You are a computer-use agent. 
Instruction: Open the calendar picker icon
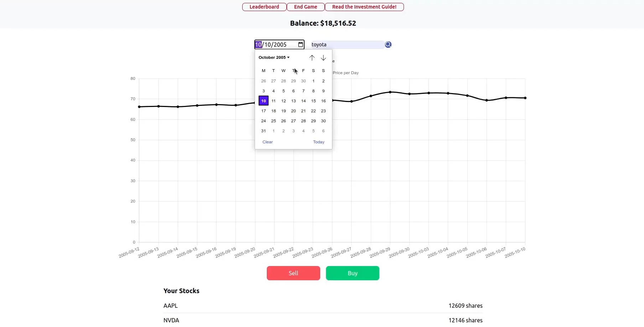pos(301,45)
